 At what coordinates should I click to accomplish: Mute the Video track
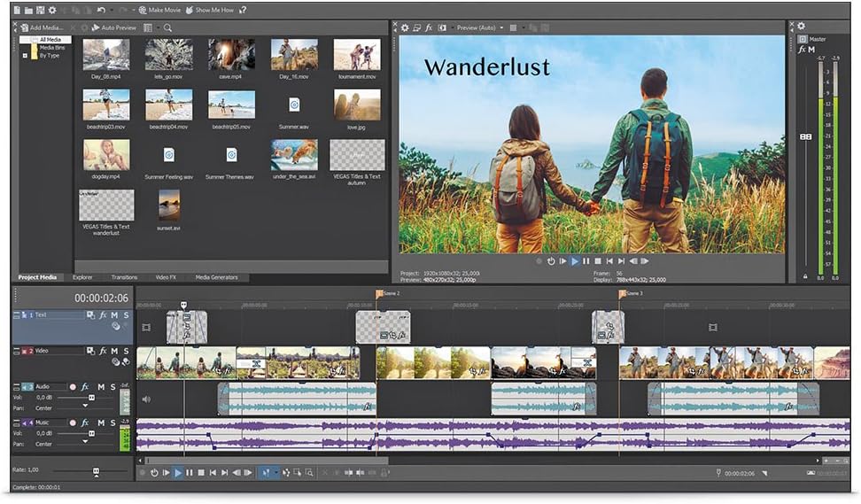(113, 351)
